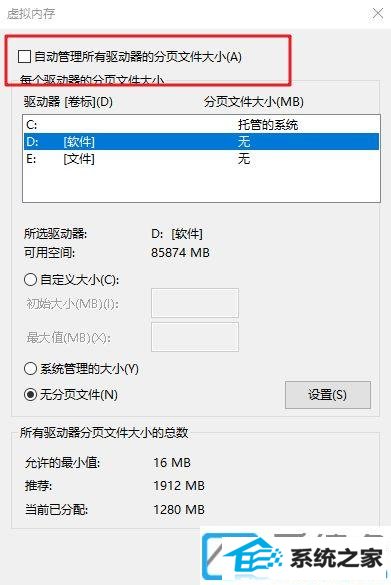Click the 虚拟内存 title text
This screenshot has width=391, height=585.
point(31,14)
